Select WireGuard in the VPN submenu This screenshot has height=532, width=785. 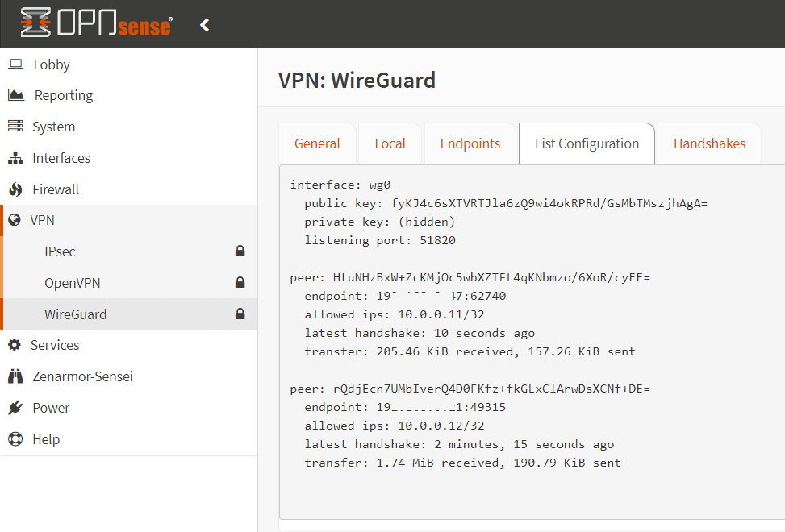75,314
